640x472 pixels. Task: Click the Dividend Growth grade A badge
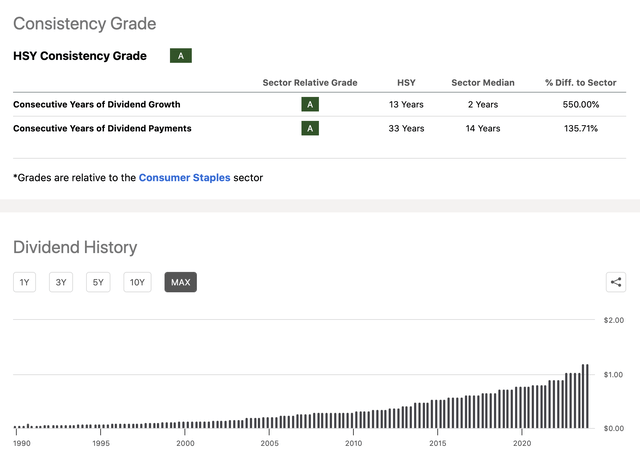(312, 103)
